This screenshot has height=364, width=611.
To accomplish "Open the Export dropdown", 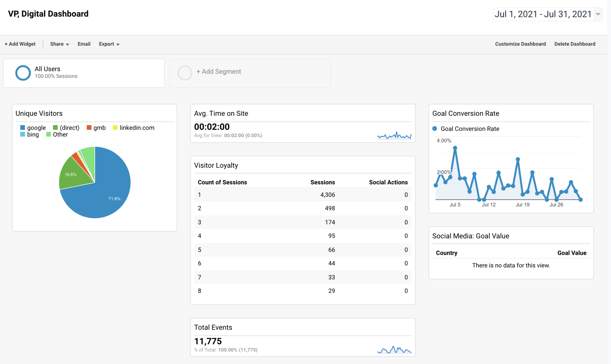I will tap(109, 44).
